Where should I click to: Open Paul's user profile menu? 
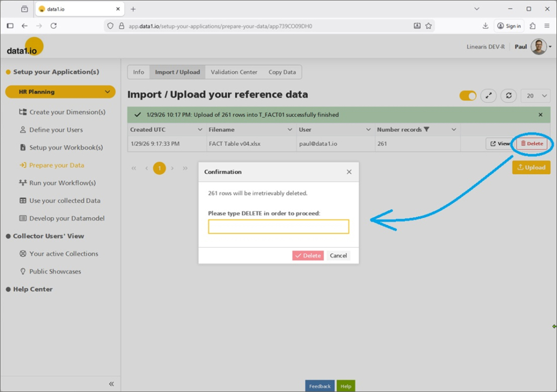click(541, 46)
